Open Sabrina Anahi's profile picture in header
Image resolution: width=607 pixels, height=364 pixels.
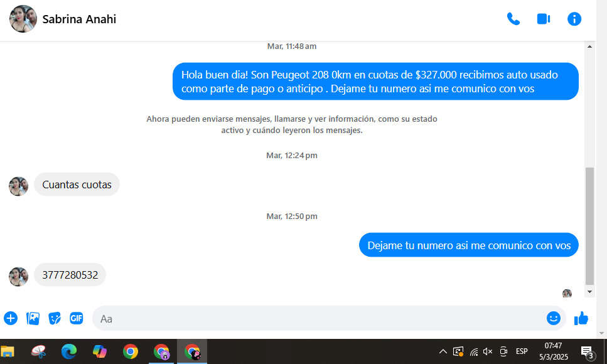tap(23, 19)
